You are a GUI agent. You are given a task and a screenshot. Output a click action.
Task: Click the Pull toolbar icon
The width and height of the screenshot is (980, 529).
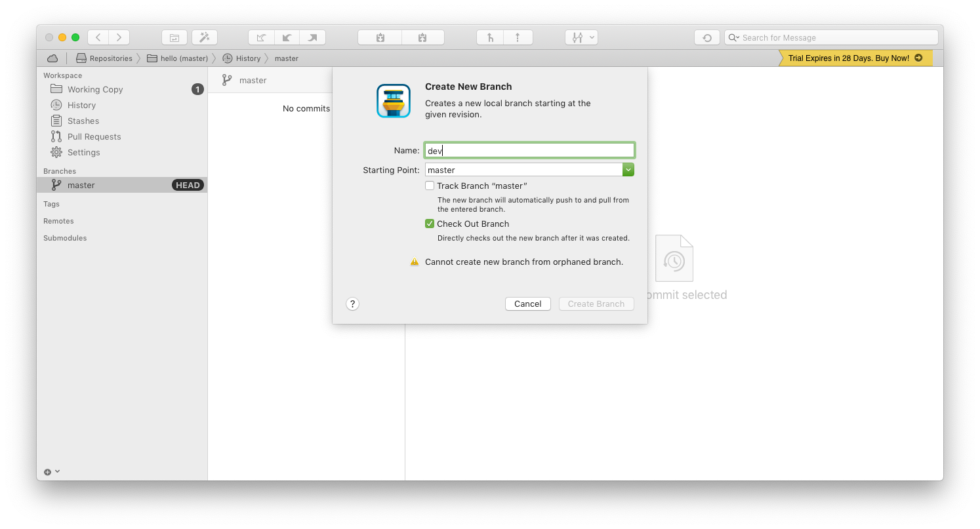287,37
